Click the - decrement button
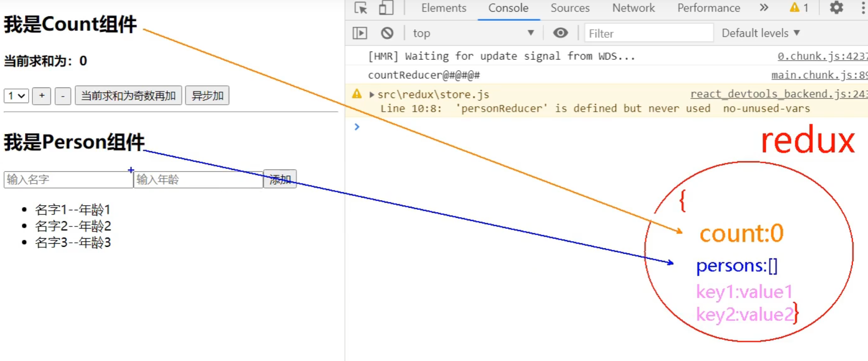Viewport: 868px width, 361px height. pyautogui.click(x=63, y=96)
